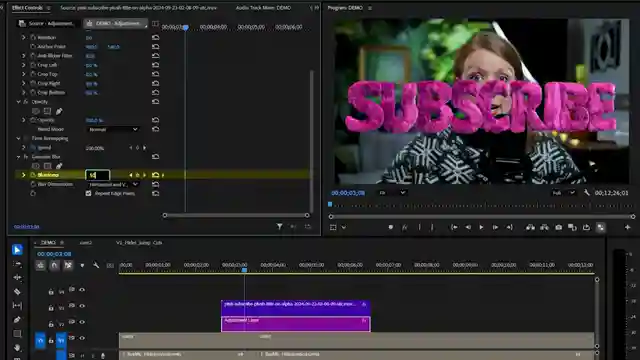Open timeline display settings wrench
Viewport: 640px width, 360px height.
coord(96,265)
